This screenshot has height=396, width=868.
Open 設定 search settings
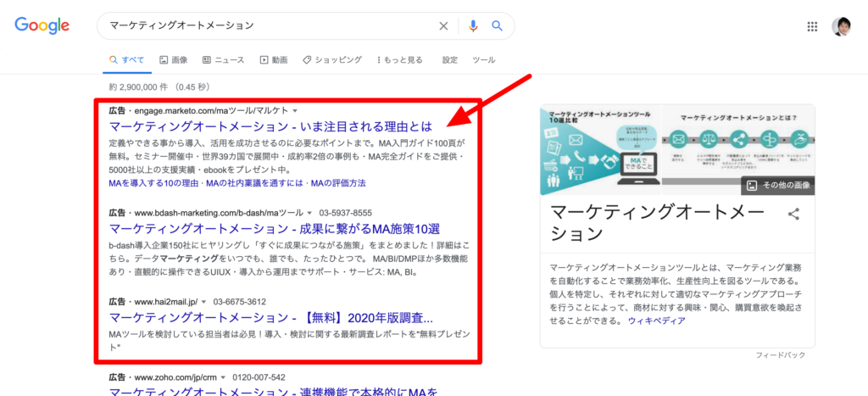(450, 60)
